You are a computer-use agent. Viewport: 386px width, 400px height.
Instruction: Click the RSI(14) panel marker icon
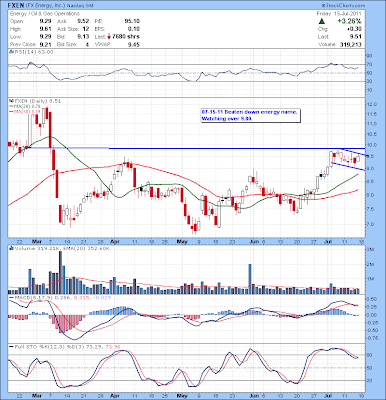pos(11,52)
